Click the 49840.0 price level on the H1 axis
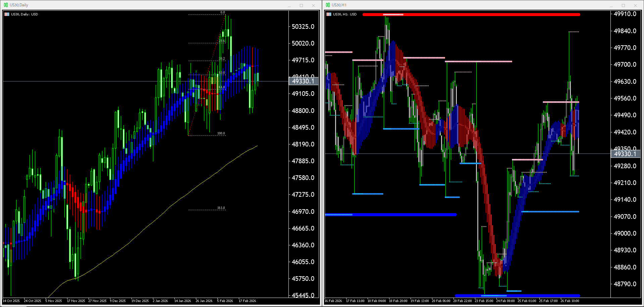Viewport: 644px width, 307px height. 625,31
